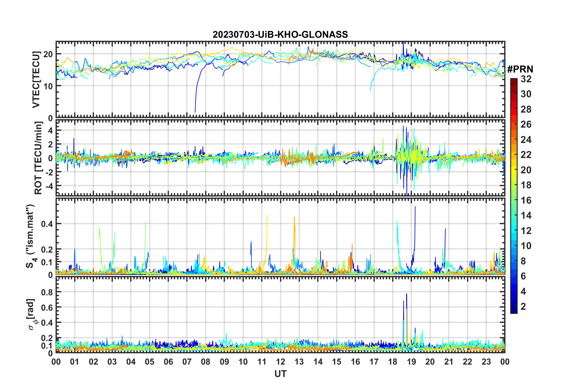Click the x-axis tick label 23
The height and width of the screenshot is (392, 561).
tap(486, 362)
